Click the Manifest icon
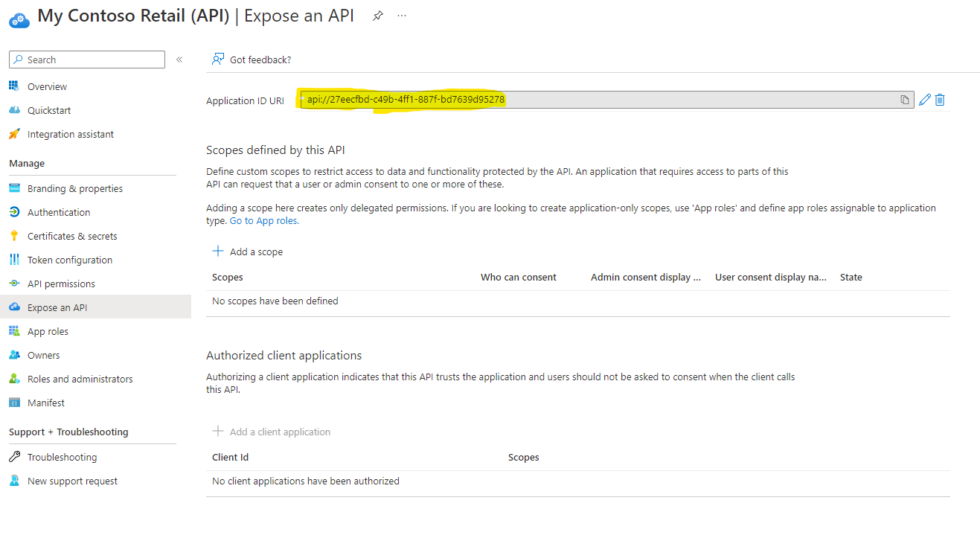980x538 pixels. [x=14, y=403]
